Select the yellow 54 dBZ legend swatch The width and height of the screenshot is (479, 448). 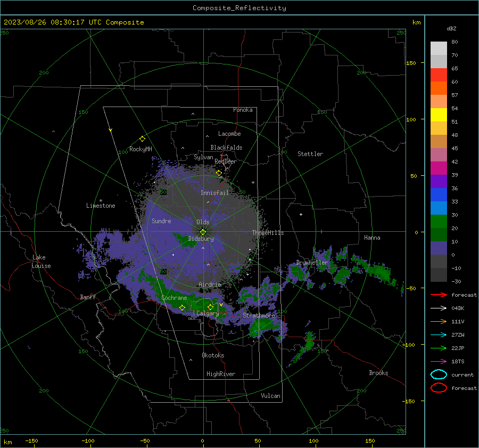pos(439,115)
